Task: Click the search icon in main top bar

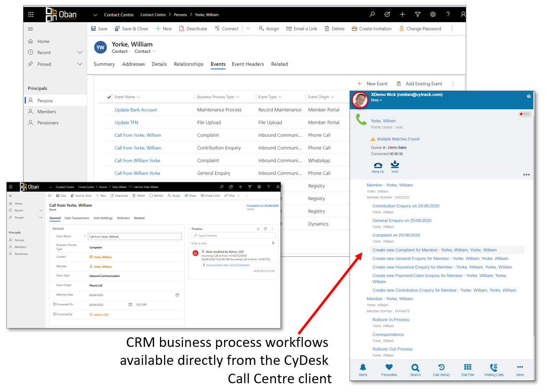Action: tap(372, 14)
